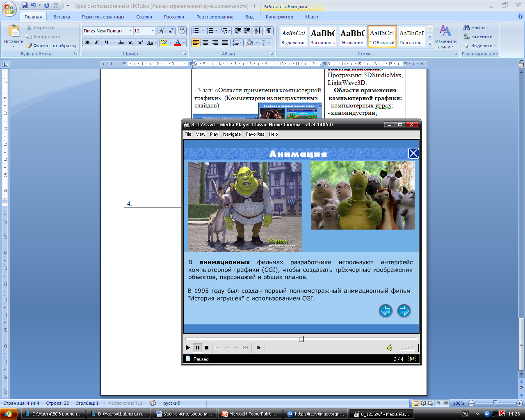
Task: Apply the Подзаголовок style
Action: [x=412, y=37]
